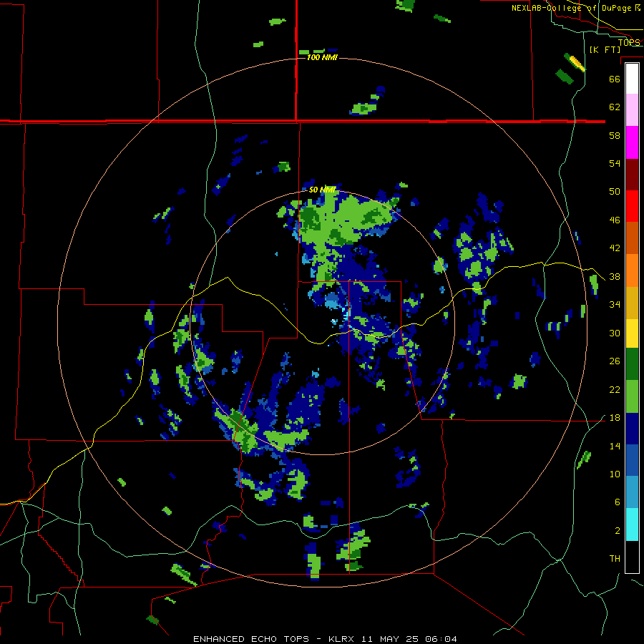Click the light pink legend swatch
644x644 pixels.
click(632, 110)
